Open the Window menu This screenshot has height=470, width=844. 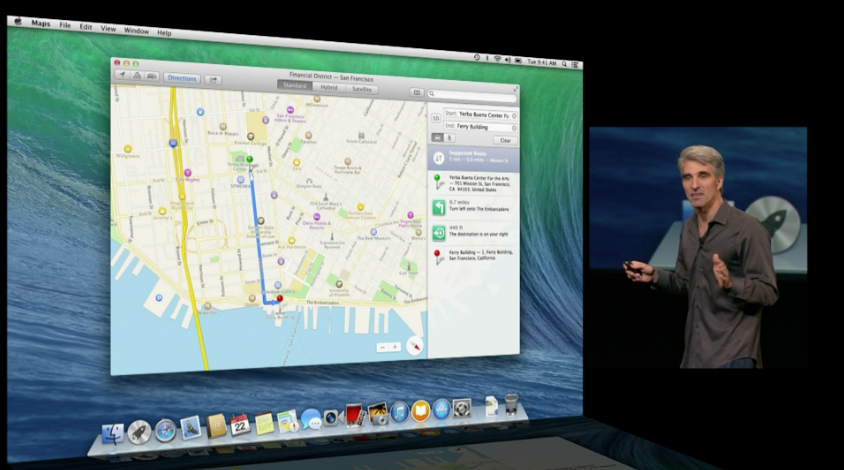point(136,31)
